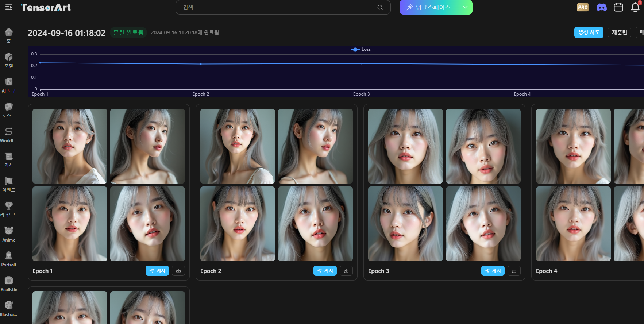Open the notifications bell icon
644x324 pixels.
635,7
